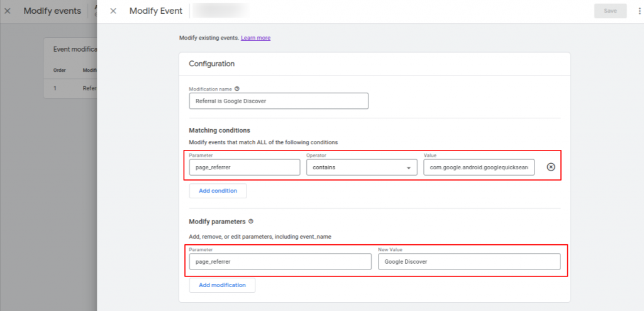Click the matching conditions Parameter field

point(244,167)
